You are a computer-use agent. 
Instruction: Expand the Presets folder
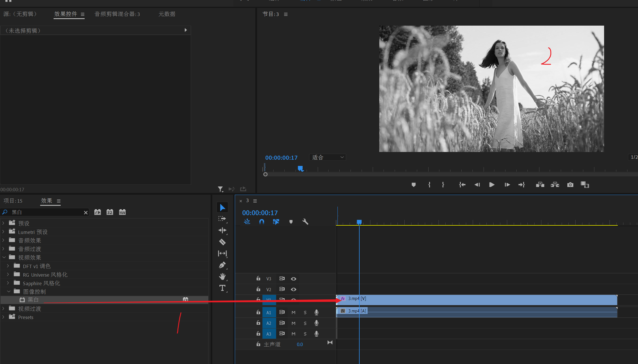point(3,317)
